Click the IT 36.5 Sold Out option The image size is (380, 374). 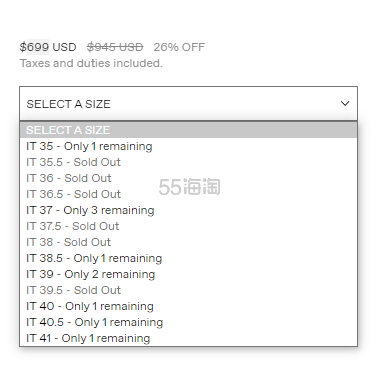point(188,194)
